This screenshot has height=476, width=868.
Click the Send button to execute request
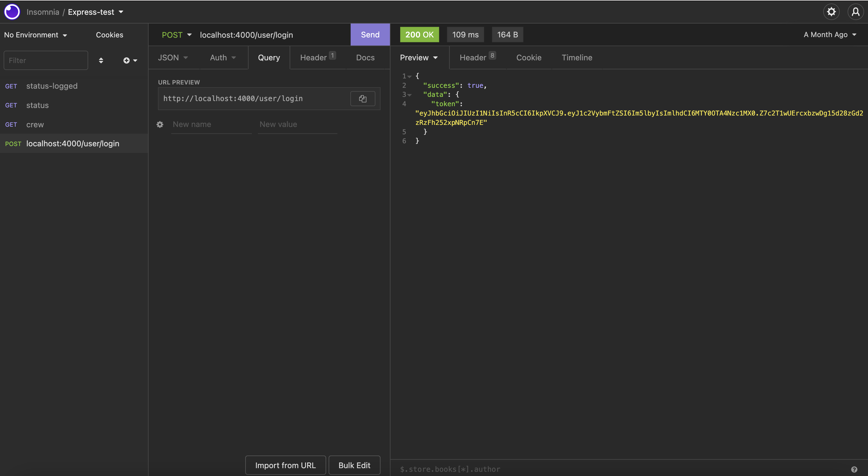coord(370,34)
